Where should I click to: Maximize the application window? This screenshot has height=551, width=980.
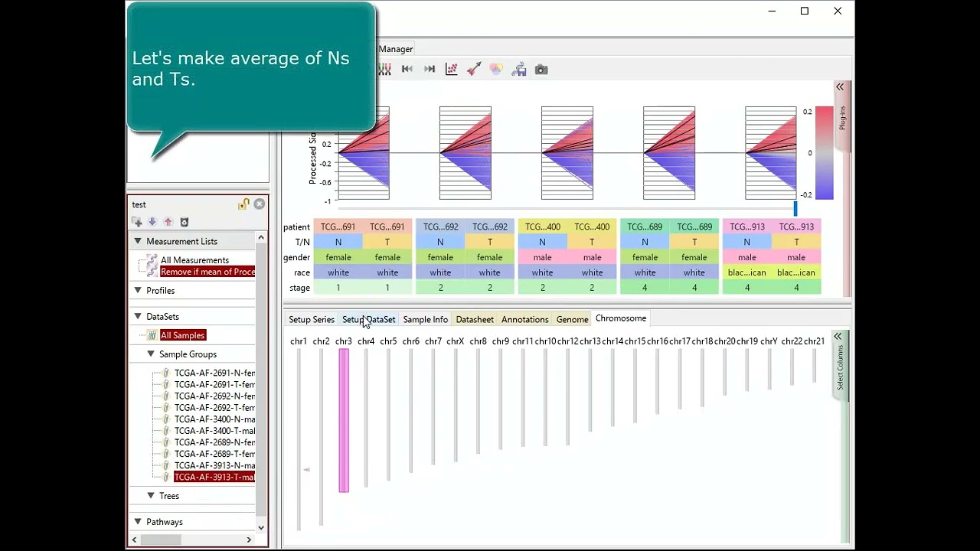point(805,11)
